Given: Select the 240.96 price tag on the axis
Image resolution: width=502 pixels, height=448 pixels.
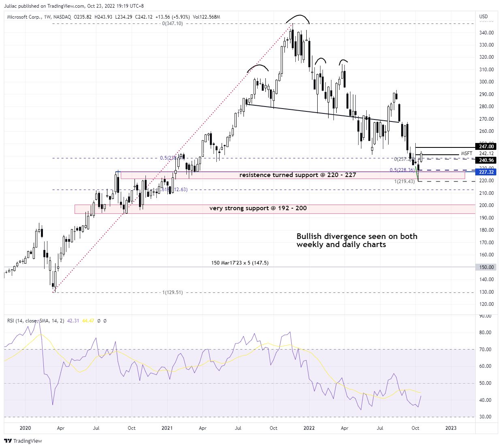Looking at the screenshot, I should click(x=486, y=160).
